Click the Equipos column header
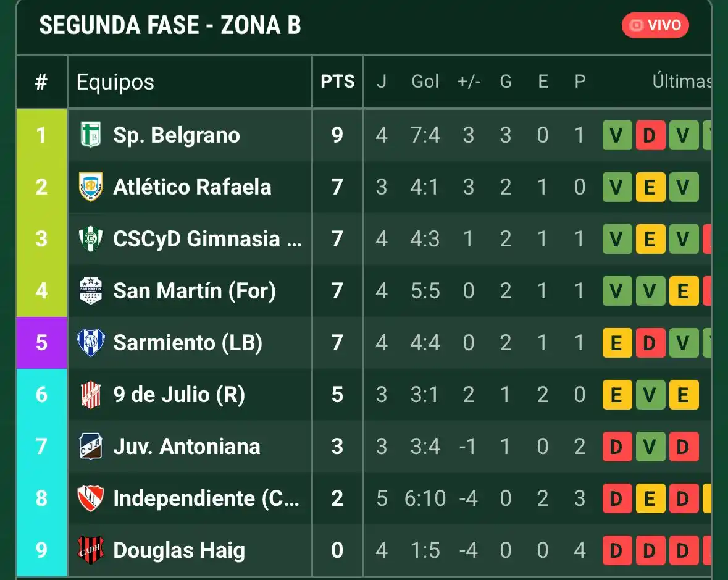The width and height of the screenshot is (728, 580). click(114, 82)
